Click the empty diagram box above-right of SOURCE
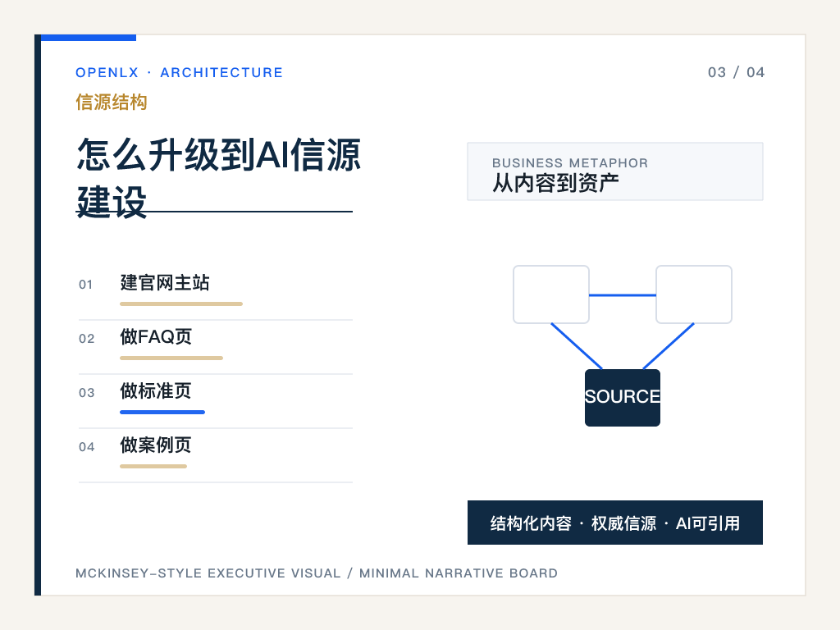 point(694,294)
